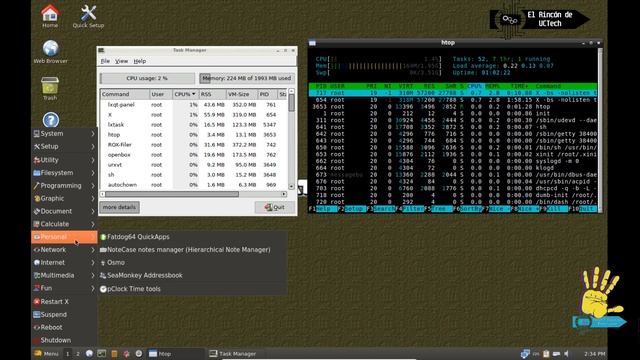Expand the Utility submenu
The image size is (640, 360).
[x=64, y=160]
